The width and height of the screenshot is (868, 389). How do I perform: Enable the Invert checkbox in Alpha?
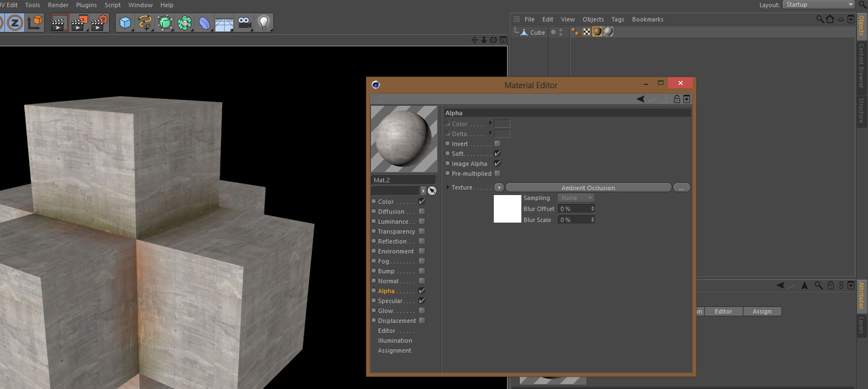coord(497,144)
